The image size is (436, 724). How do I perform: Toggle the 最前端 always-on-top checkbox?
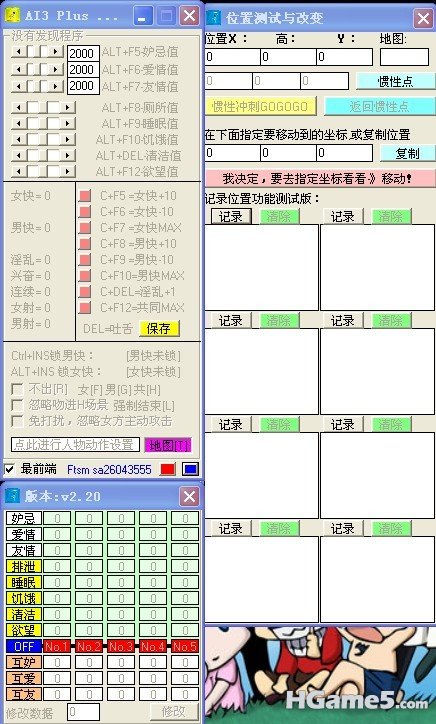(x=10, y=470)
